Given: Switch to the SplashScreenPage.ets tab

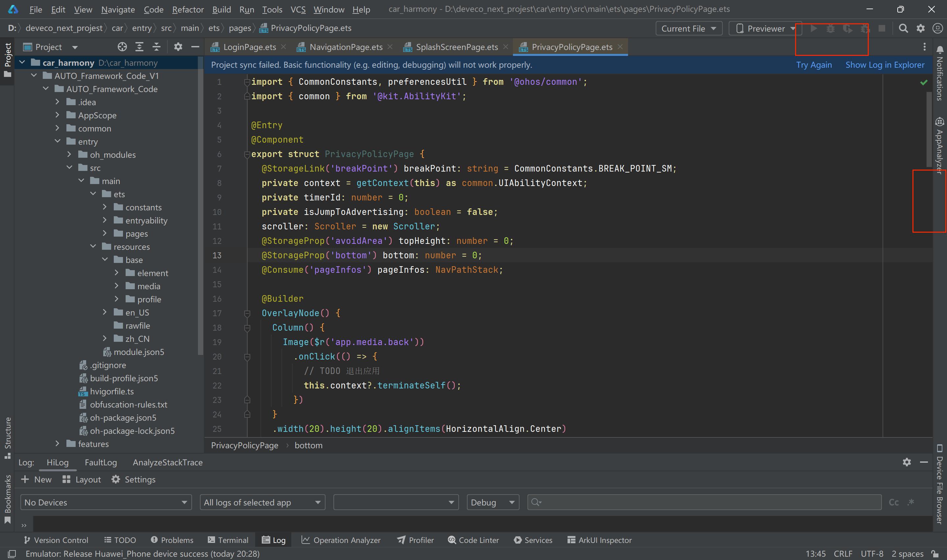Looking at the screenshot, I should (x=456, y=47).
